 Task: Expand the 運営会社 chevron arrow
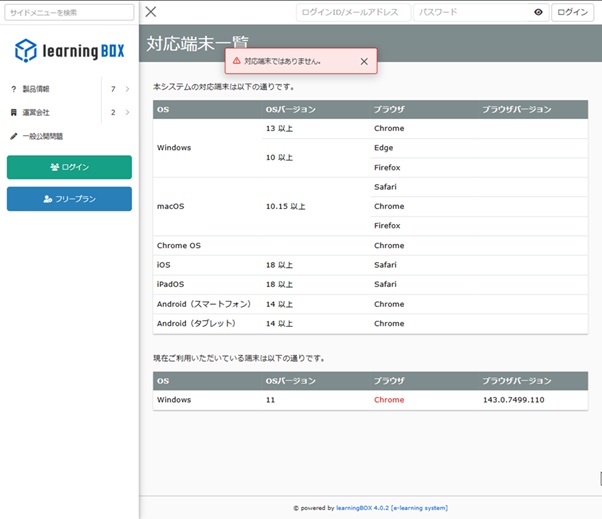click(127, 113)
